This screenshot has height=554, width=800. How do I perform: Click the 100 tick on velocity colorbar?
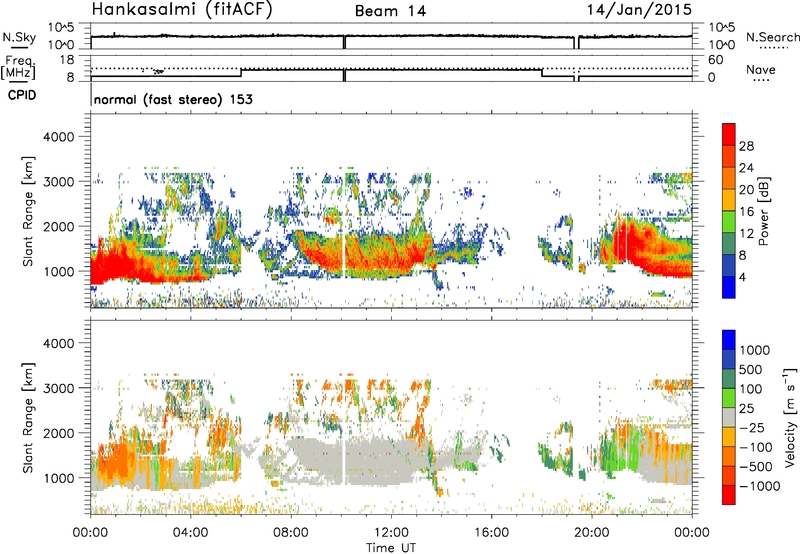(751, 389)
